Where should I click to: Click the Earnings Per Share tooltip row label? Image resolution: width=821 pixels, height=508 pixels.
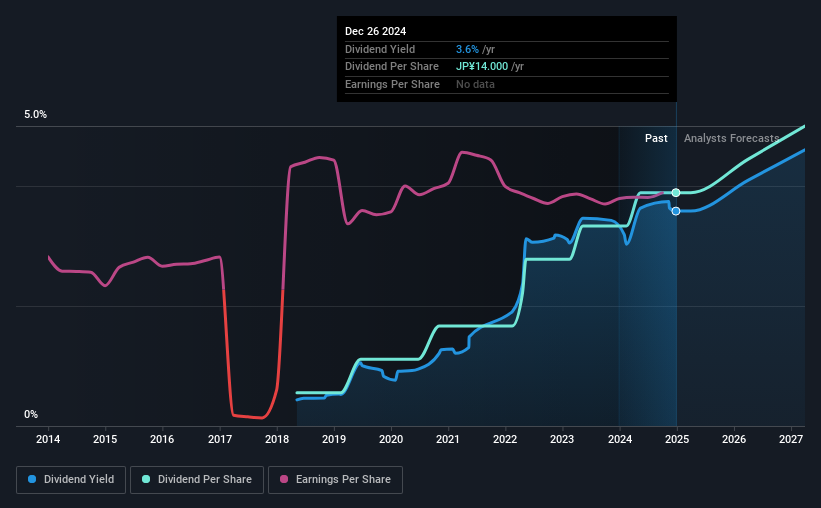tap(392, 84)
